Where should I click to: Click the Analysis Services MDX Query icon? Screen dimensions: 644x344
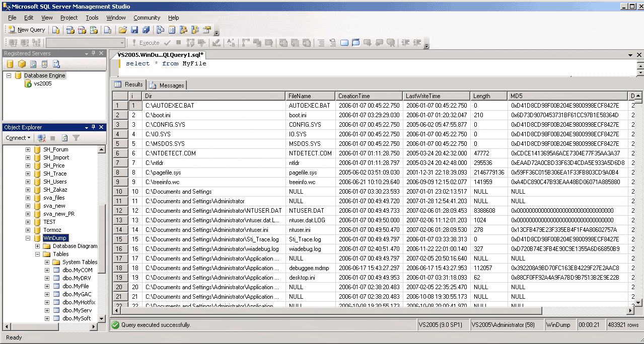[x=70, y=30]
